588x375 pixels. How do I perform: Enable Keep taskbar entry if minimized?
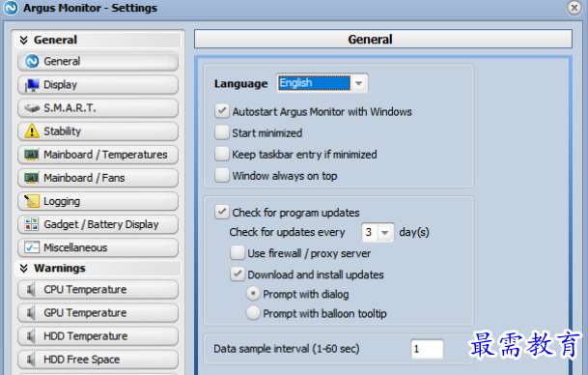pos(222,154)
